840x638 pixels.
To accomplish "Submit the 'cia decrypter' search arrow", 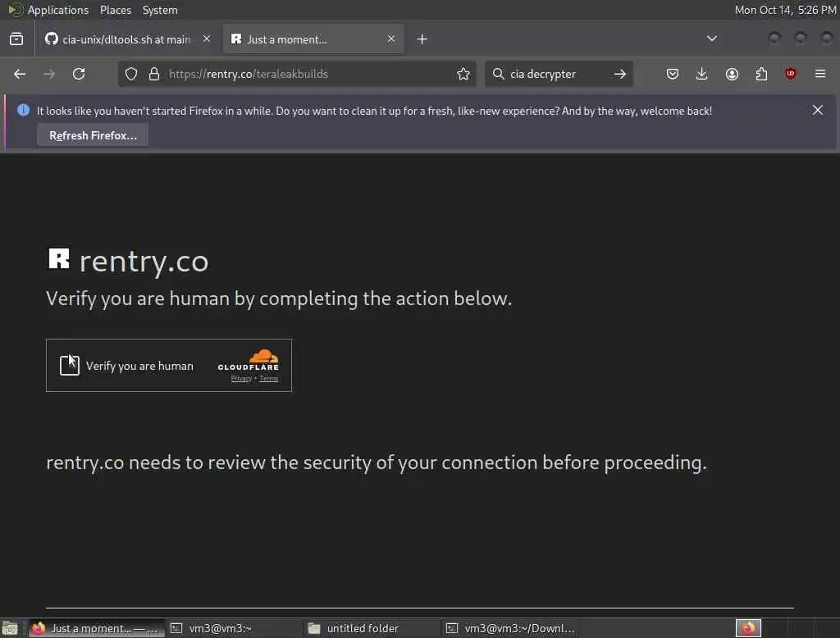I will (620, 74).
